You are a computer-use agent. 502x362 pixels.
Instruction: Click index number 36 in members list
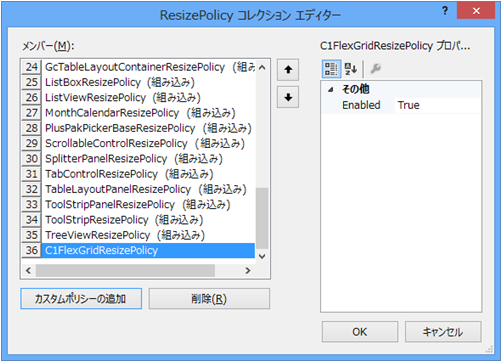point(32,251)
